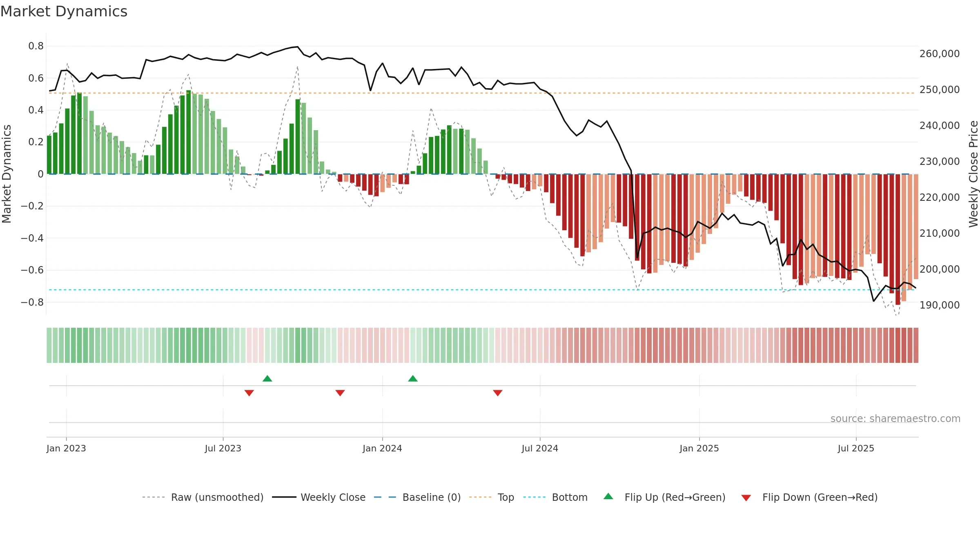Click the Jul 2023 x-axis label
980x551 pixels.
[x=223, y=448]
